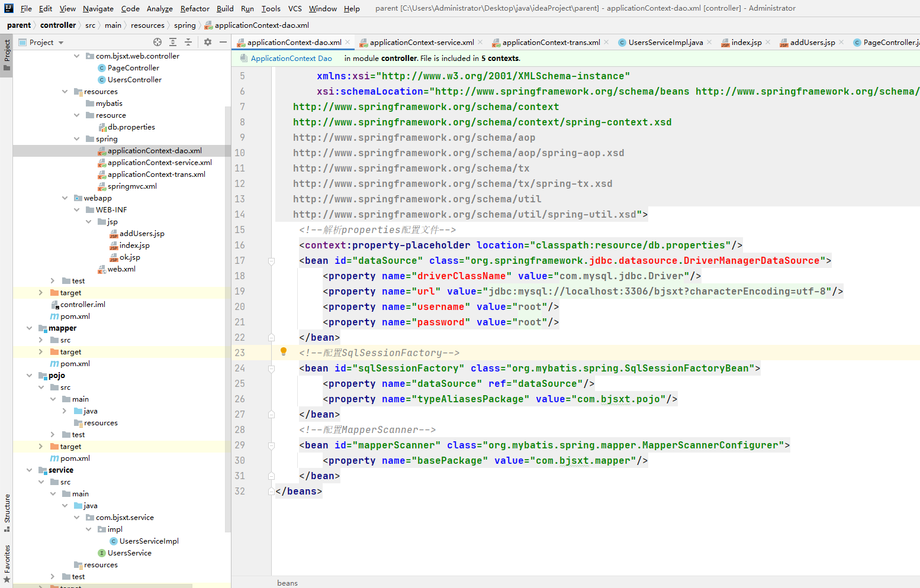This screenshot has width=920, height=588.
Task: Fold the sqlSessionFactory bean at line 24
Action: pos(271,369)
